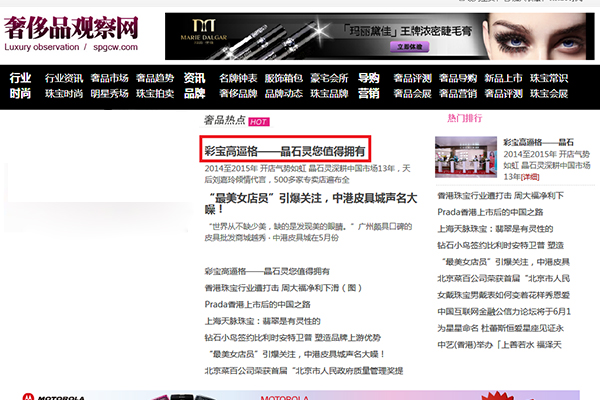
Task: Go to 行业资讯 in navigation
Action: coord(64,78)
